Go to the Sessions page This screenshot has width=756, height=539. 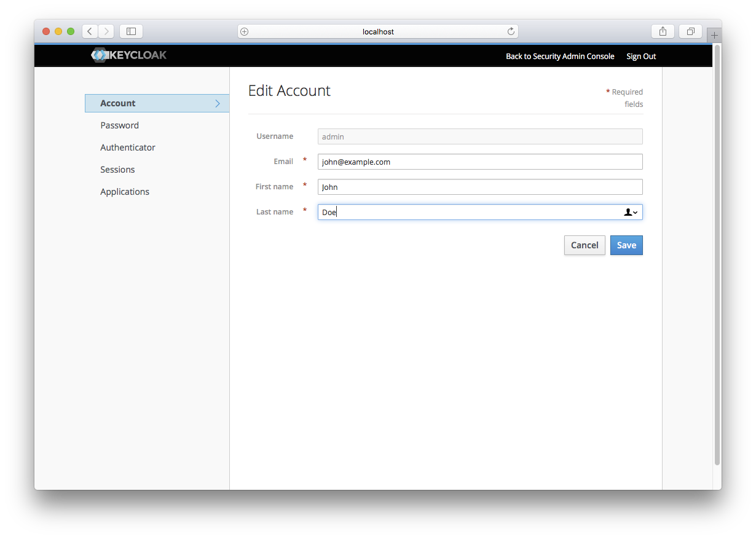(117, 170)
